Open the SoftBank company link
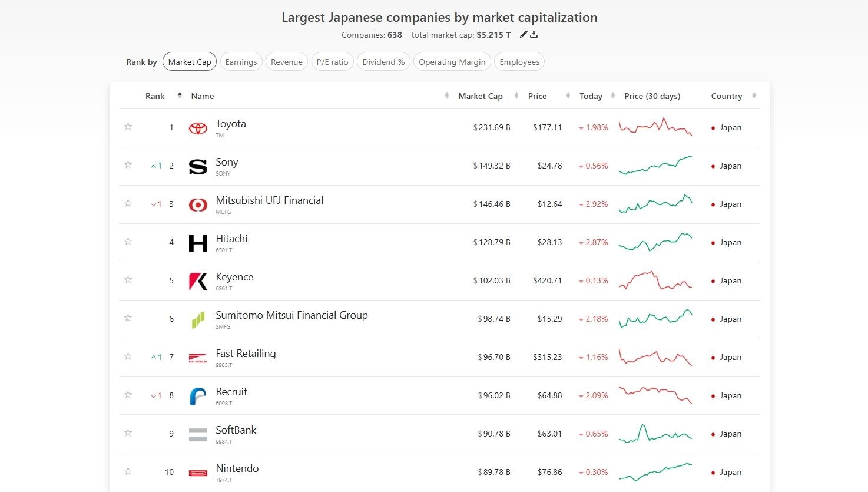 (236, 430)
